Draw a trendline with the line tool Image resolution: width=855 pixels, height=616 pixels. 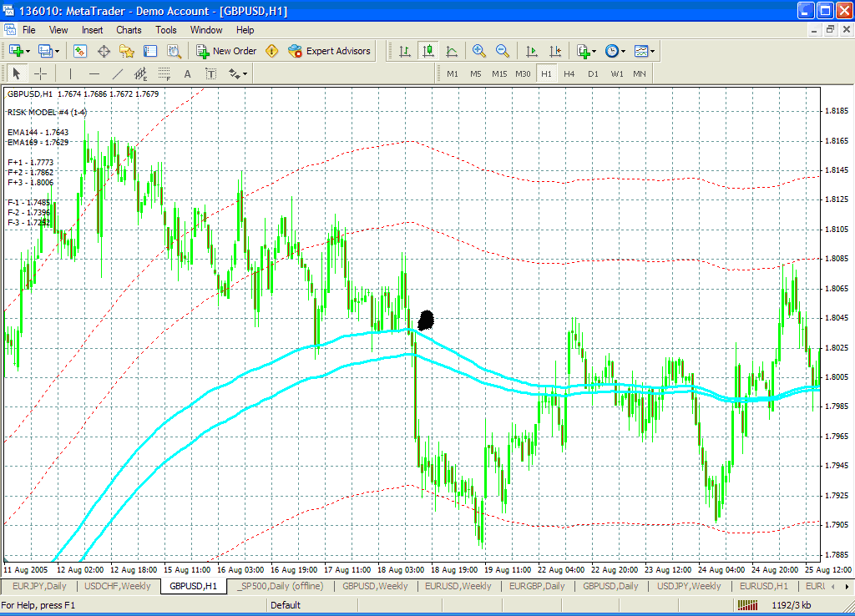click(118, 73)
